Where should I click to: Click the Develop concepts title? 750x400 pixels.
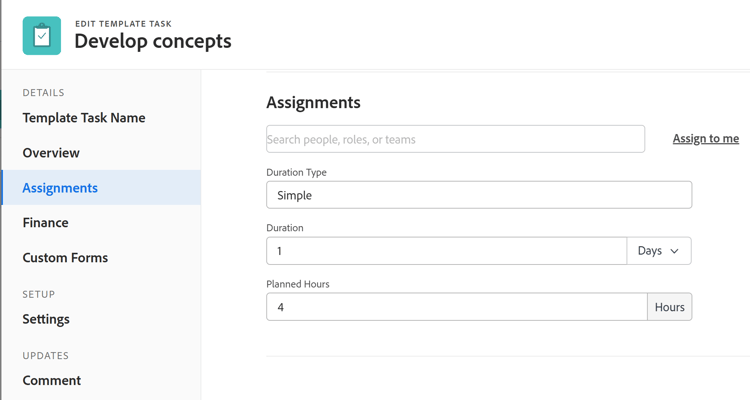(x=152, y=42)
